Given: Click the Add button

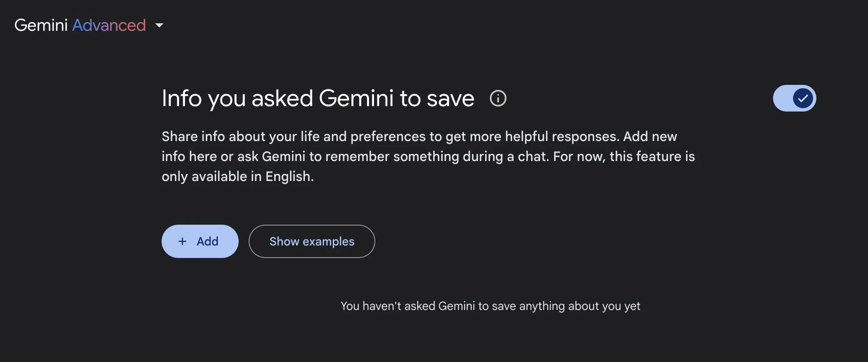Looking at the screenshot, I should coord(200,241).
